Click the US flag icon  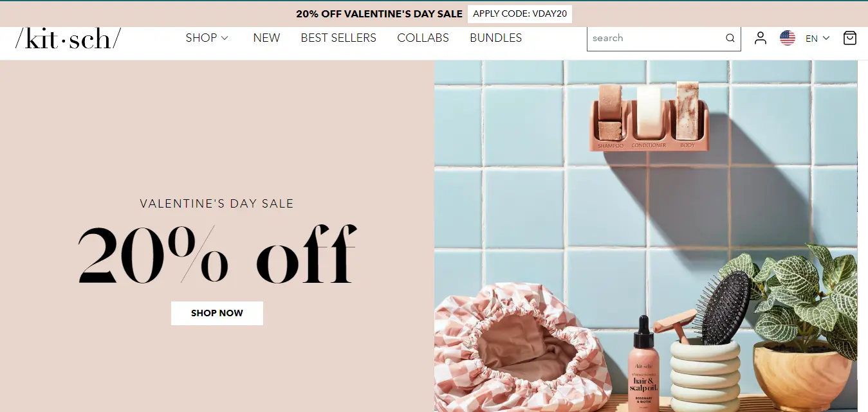(x=788, y=38)
